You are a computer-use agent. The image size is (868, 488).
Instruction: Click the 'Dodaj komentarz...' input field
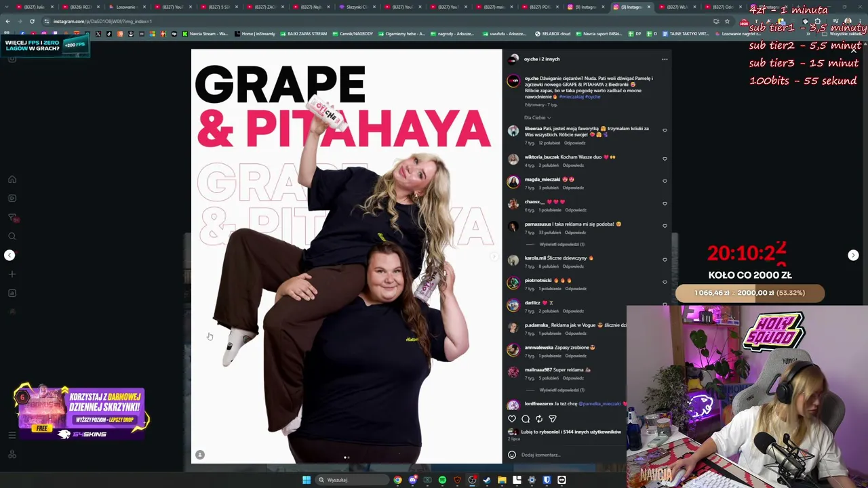pyautogui.click(x=570, y=455)
